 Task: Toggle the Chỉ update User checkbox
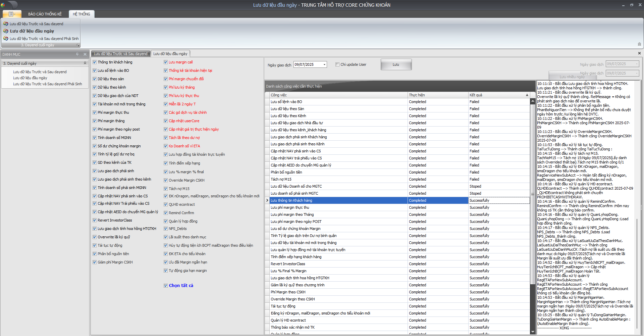(x=337, y=64)
